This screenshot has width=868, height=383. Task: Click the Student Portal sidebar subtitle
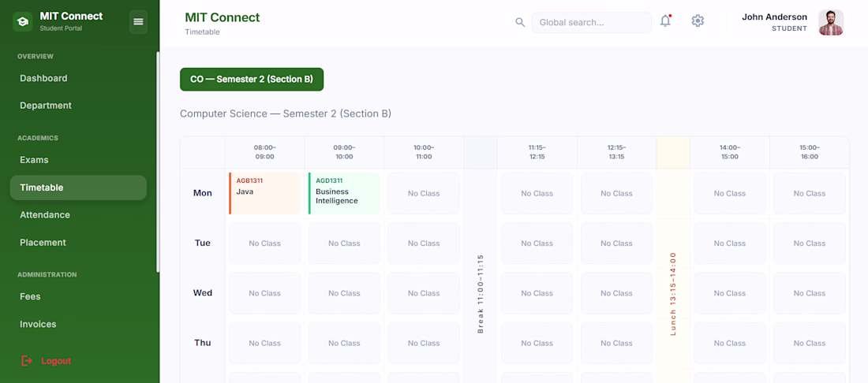[x=61, y=28]
